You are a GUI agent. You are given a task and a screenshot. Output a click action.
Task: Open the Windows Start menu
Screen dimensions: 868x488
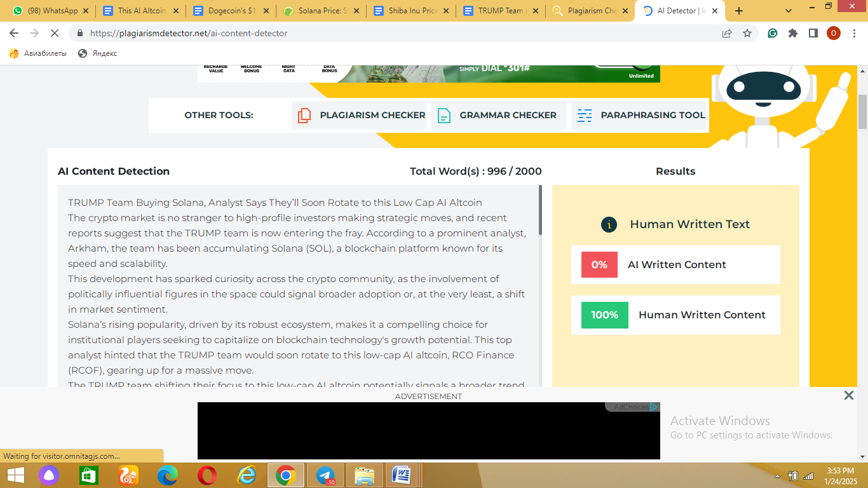(15, 475)
